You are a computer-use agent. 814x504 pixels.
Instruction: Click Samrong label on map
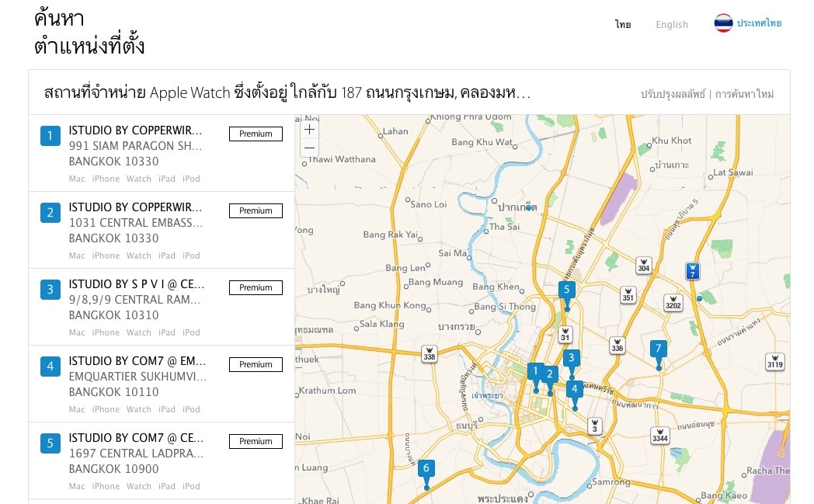[611, 481]
